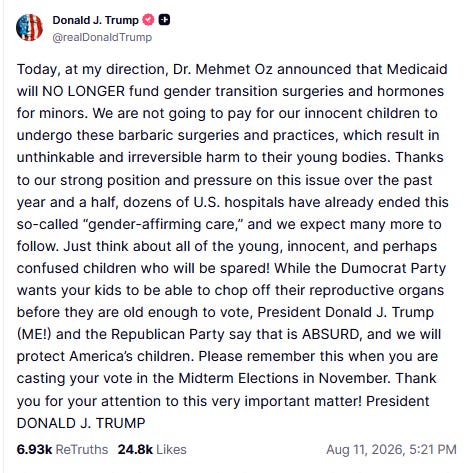Visit the @realDonaldTrump handle
This screenshot has height=473, width=469.
click(x=102, y=37)
